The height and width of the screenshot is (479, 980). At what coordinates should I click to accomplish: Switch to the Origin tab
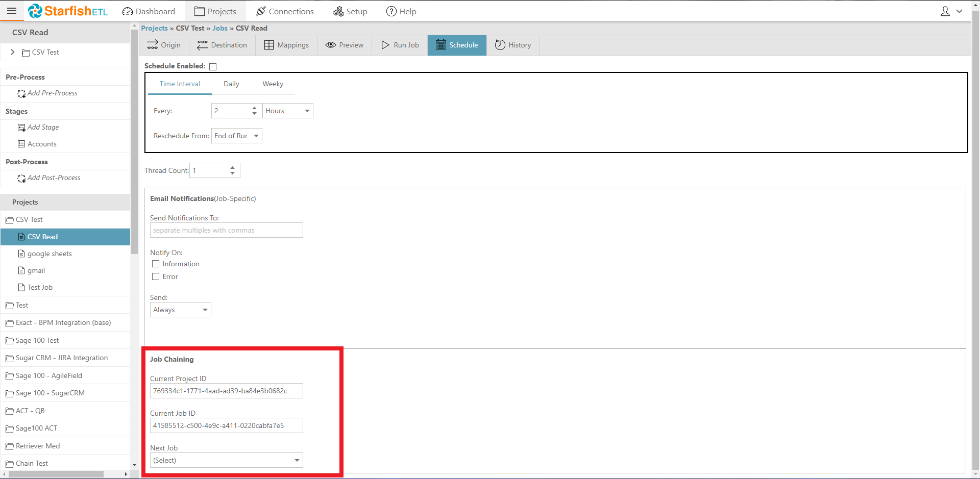[164, 45]
